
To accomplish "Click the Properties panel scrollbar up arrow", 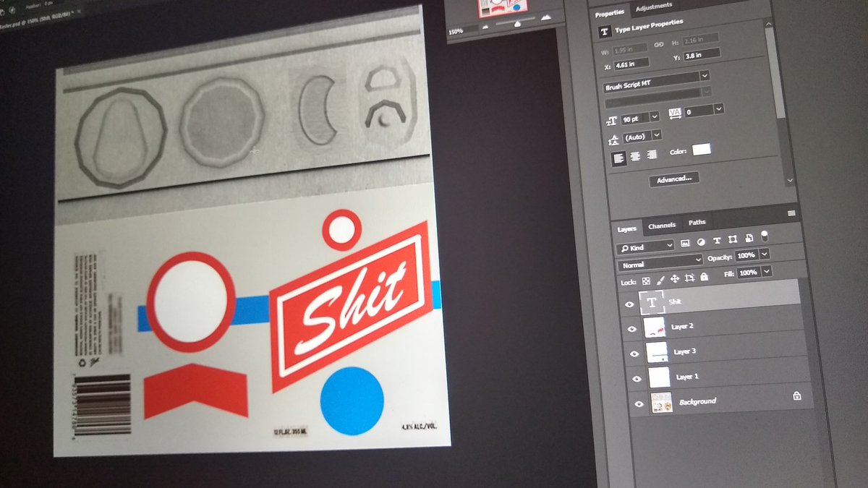I will (768, 25).
